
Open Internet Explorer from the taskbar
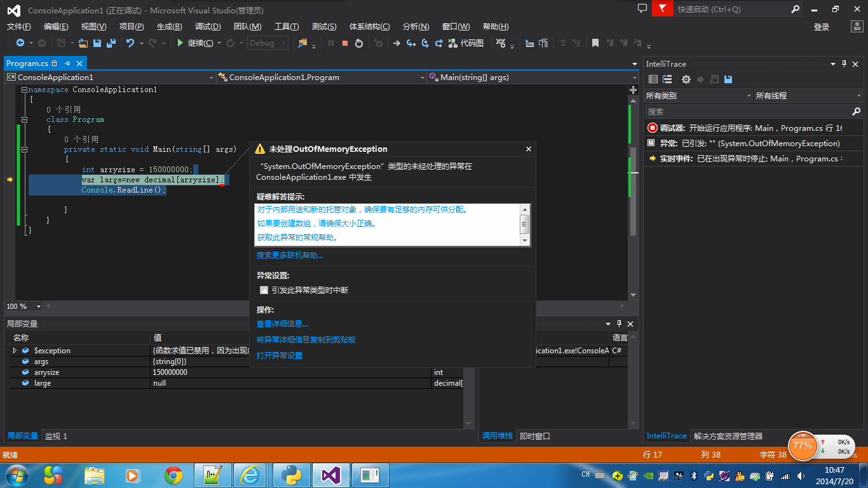pyautogui.click(x=250, y=475)
